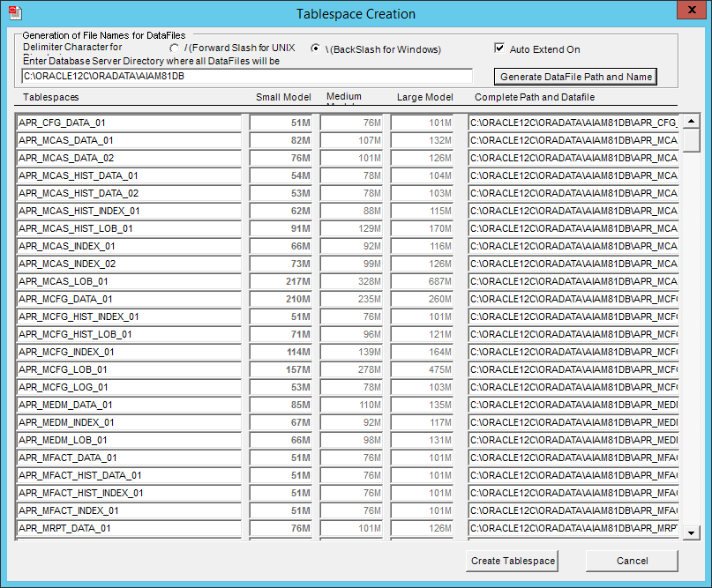Click the database server directory input field

[247, 76]
